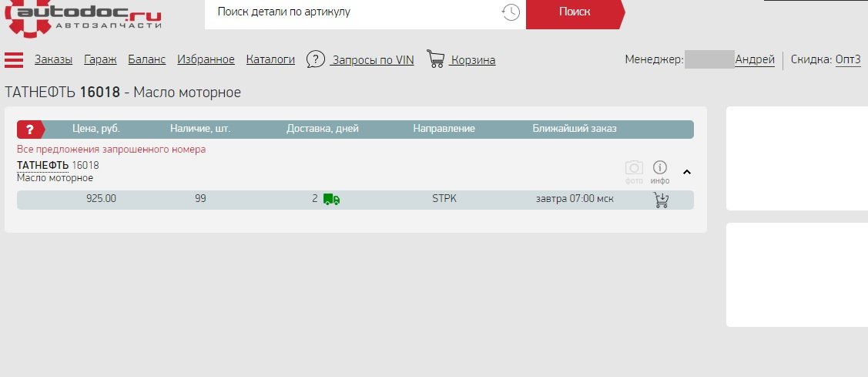The width and height of the screenshot is (868, 377).
Task: Open the Баланс menu item
Action: (x=146, y=59)
